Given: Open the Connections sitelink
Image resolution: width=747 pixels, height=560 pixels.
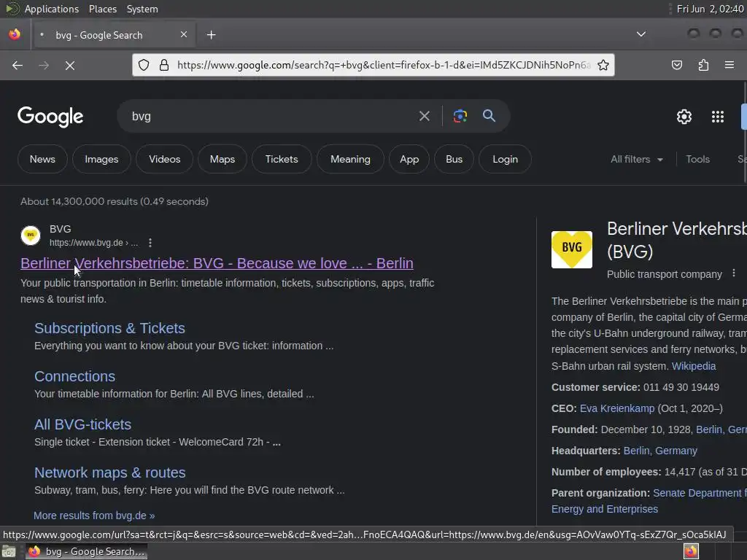Looking at the screenshot, I should click(x=75, y=376).
